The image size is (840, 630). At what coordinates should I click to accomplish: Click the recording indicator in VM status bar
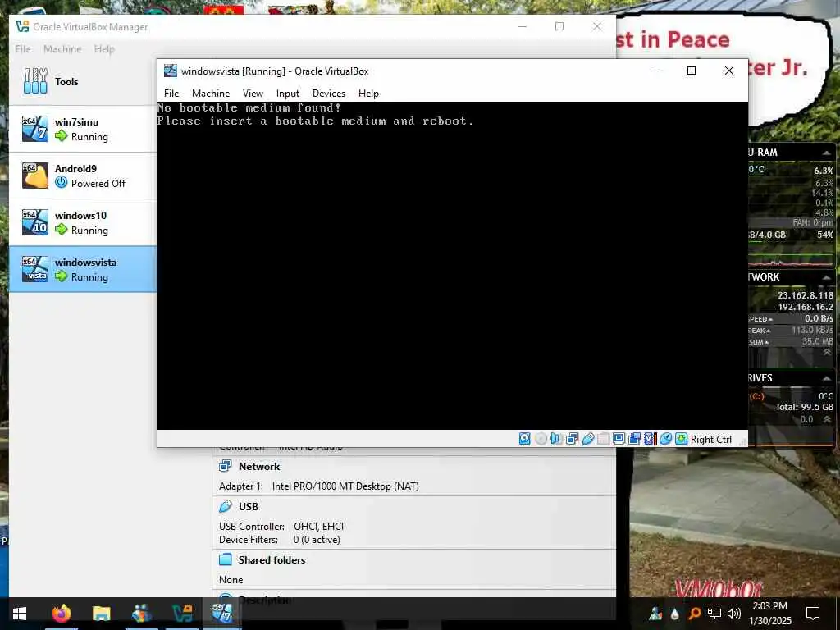[634, 440]
